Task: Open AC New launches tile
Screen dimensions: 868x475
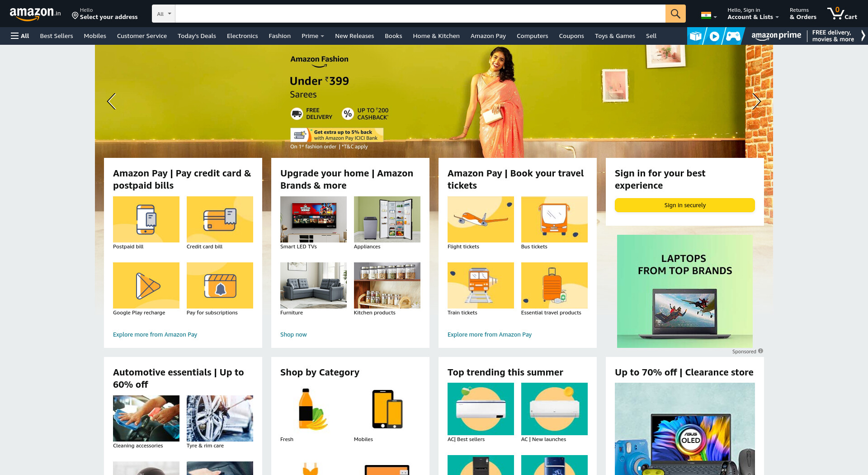Action: tap(554, 409)
